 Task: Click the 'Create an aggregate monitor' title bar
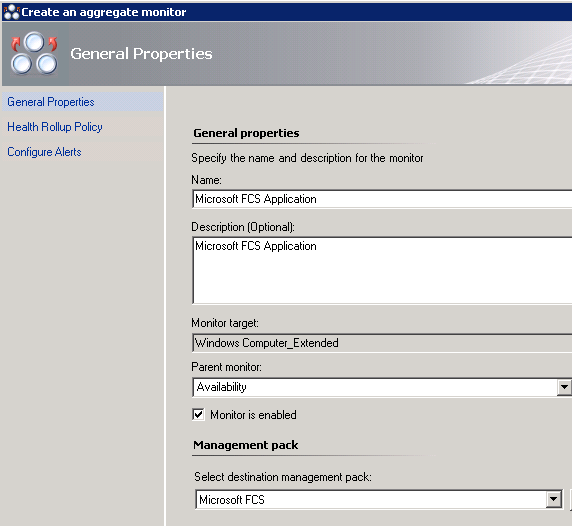coord(287,12)
